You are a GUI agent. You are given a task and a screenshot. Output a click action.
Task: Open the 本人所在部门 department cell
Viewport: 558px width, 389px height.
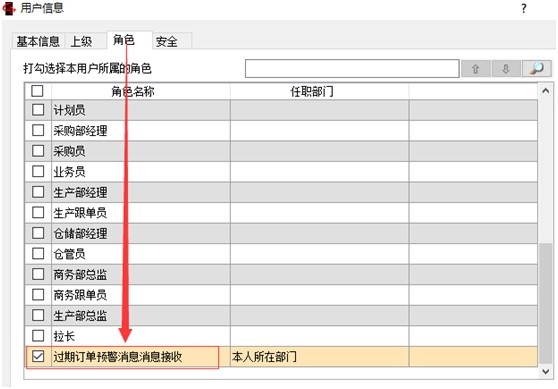coord(319,356)
